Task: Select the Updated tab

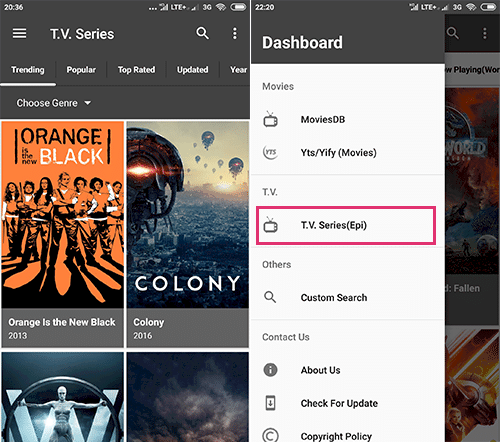Action: click(192, 70)
